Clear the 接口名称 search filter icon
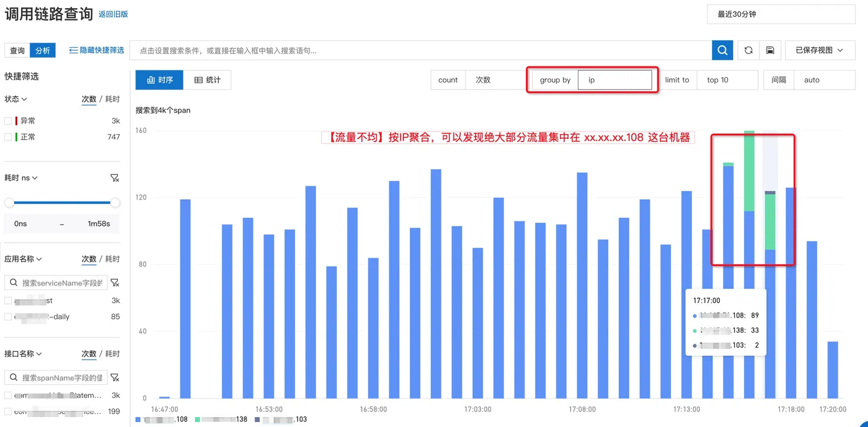 click(114, 378)
